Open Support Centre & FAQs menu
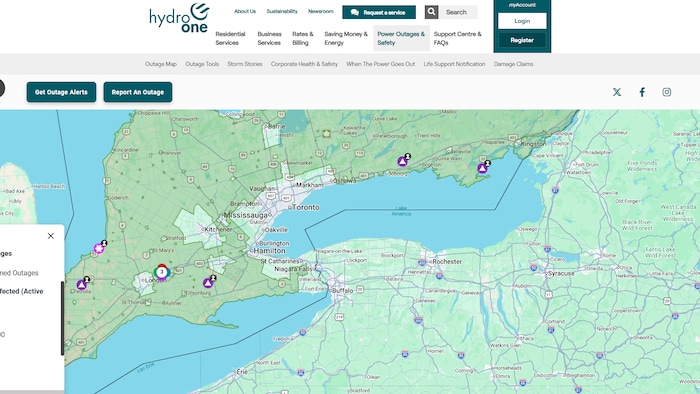The image size is (700, 394). click(x=457, y=38)
